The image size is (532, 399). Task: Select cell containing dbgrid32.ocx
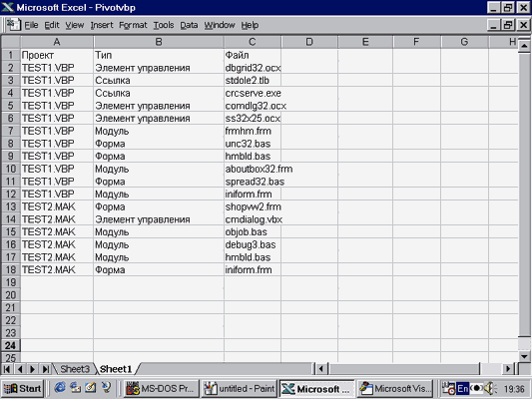point(253,68)
